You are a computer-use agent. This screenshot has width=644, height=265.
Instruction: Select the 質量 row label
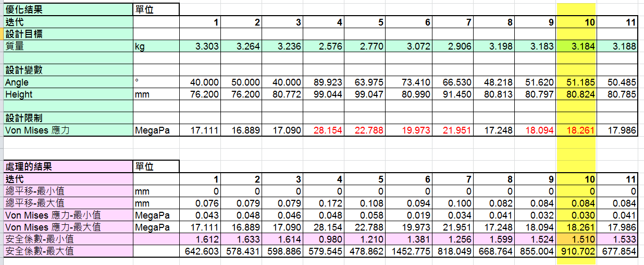click(67, 46)
